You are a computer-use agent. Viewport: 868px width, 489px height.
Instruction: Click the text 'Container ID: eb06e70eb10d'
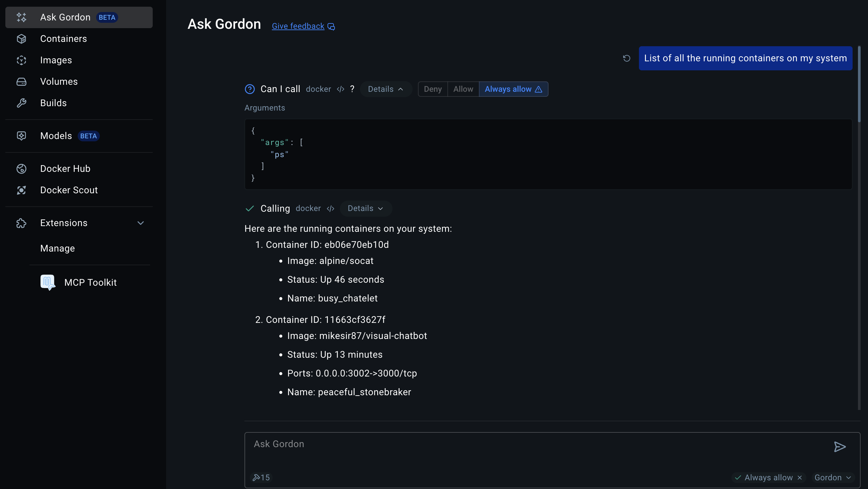(327, 245)
